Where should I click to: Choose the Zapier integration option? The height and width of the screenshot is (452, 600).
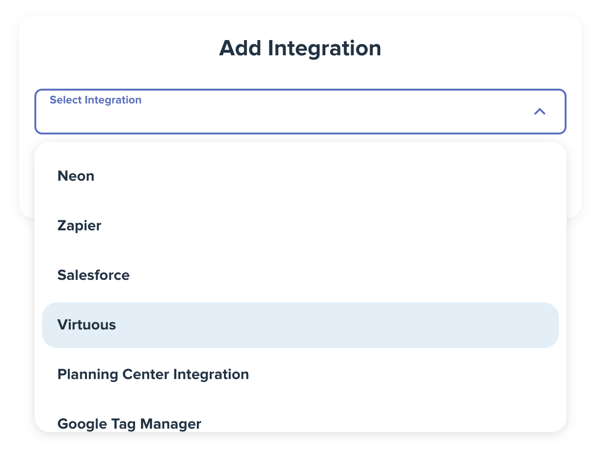[x=300, y=225]
